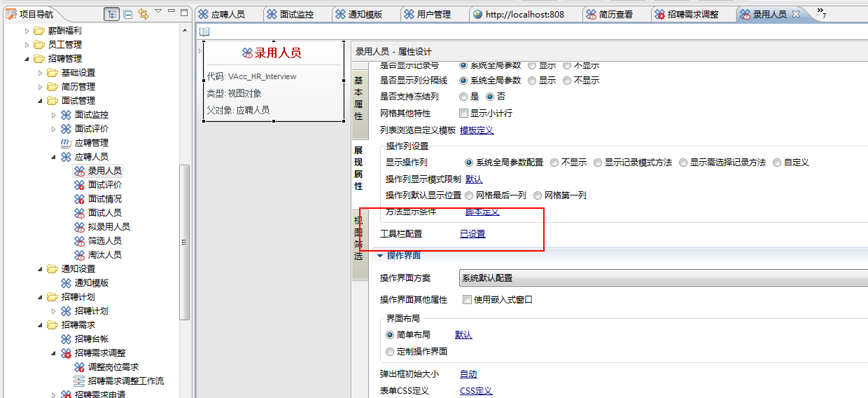Close the 录用人员 editor tab

[795, 14]
